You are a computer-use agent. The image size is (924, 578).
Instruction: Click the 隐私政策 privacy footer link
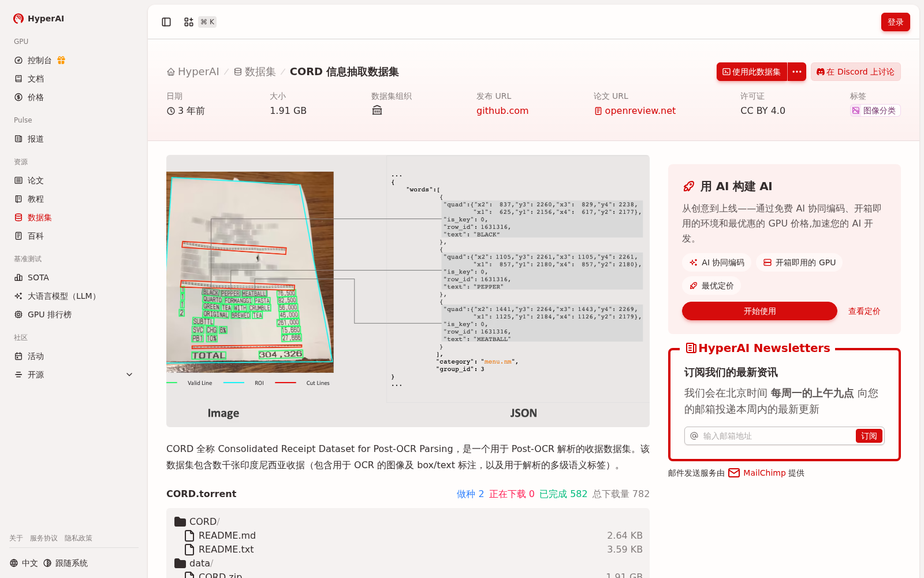(79, 538)
